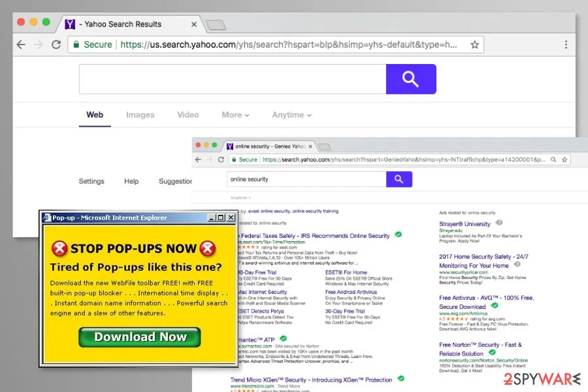The image size is (588, 392).
Task: Click www.securitypricer.com URL text
Action: coord(463,272)
